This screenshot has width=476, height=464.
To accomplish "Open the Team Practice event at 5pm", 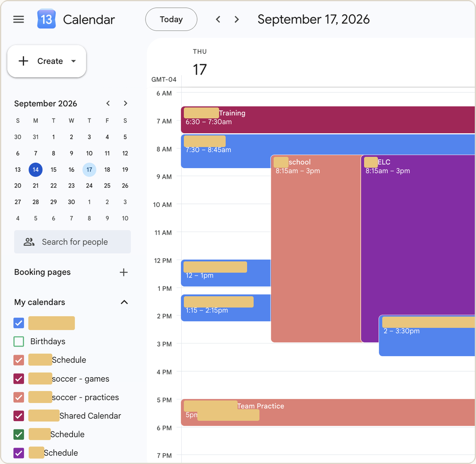I will click(x=328, y=412).
